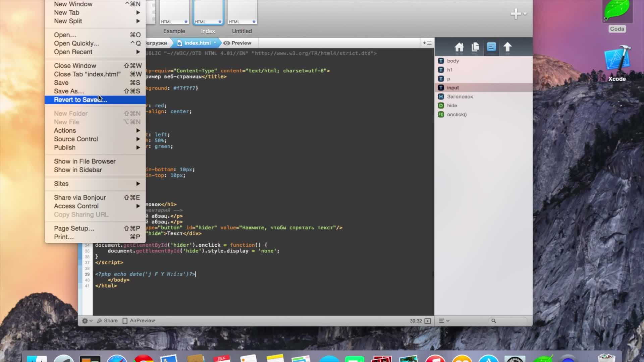The image size is (644, 362).
Task: Expand the Actions submenu
Action: 95,130
